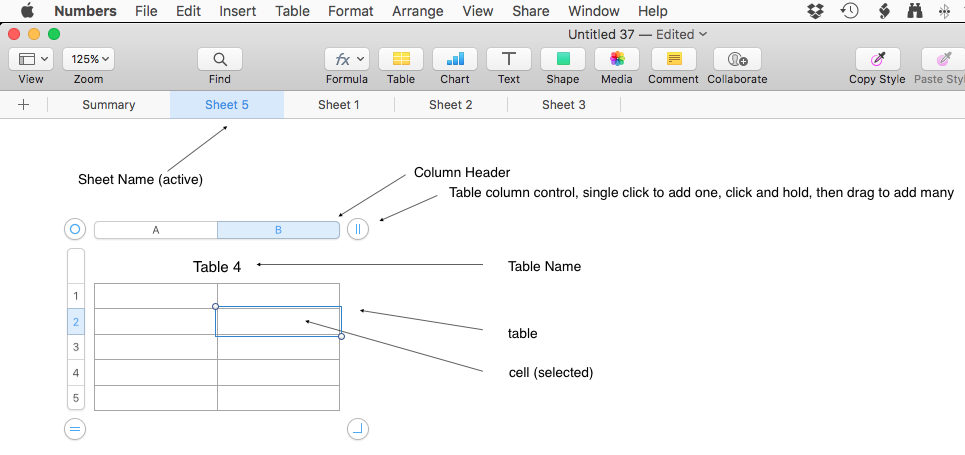Add a Text box
Viewport: 965px width, 455px height.
coord(509,59)
